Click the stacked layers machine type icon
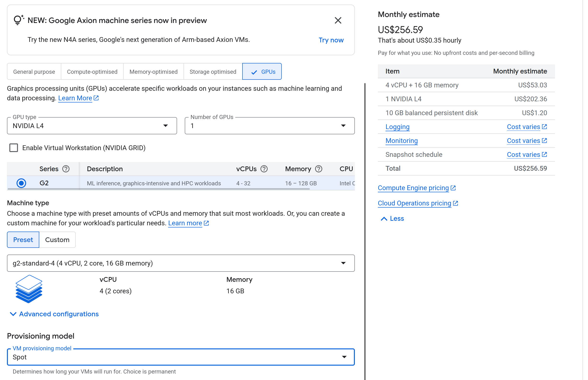The image size is (588, 380). click(29, 289)
